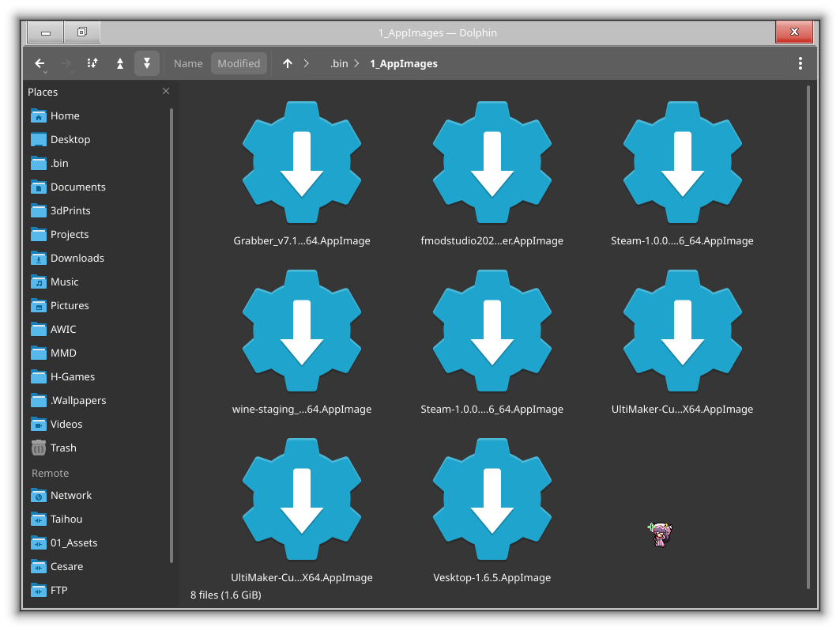Browse Network under Remote

coord(100,495)
